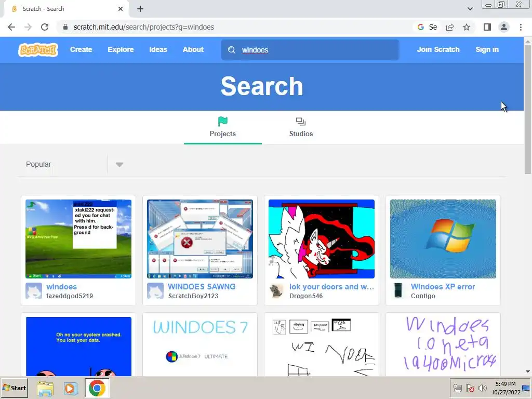Click the browser forward arrow

(x=28, y=27)
